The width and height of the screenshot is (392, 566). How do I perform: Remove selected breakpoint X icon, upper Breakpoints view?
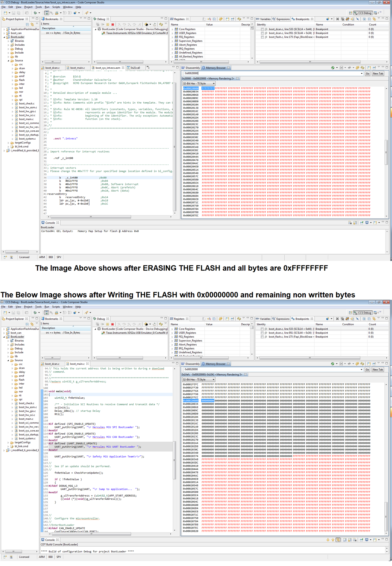pos(338,19)
